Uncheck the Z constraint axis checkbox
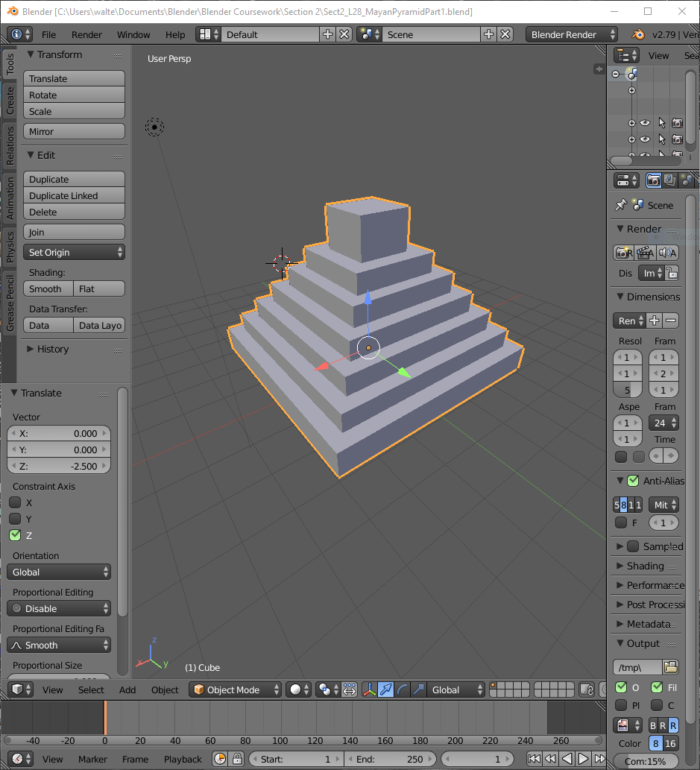This screenshot has width=700, height=770. [x=15, y=535]
